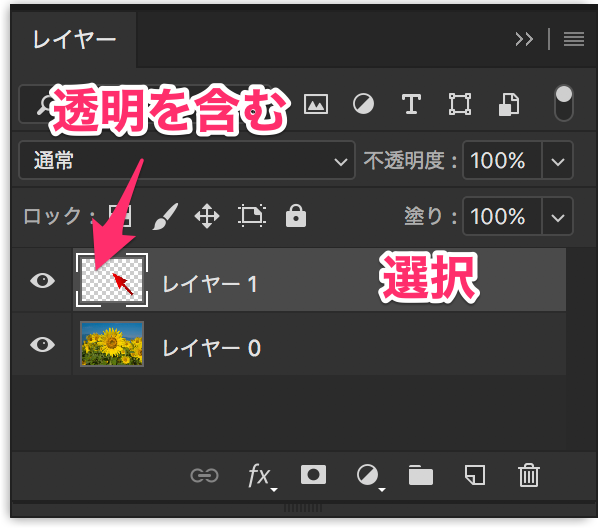Viewport: 598px width, 532px height.
Task: Filter layers by smart object icon
Action: pos(509,104)
